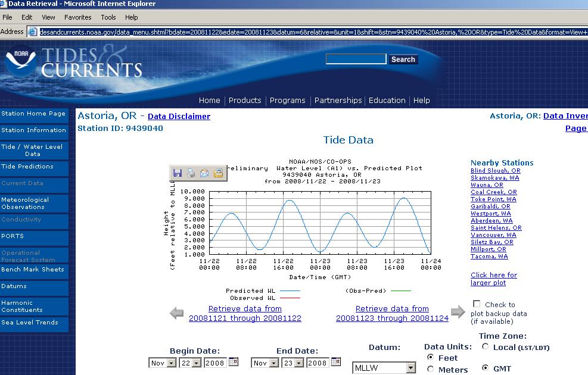Image resolution: width=588 pixels, height=375 pixels.
Task: Open My Pictures folder icon on plot toolbar
Action: pyautogui.click(x=218, y=173)
